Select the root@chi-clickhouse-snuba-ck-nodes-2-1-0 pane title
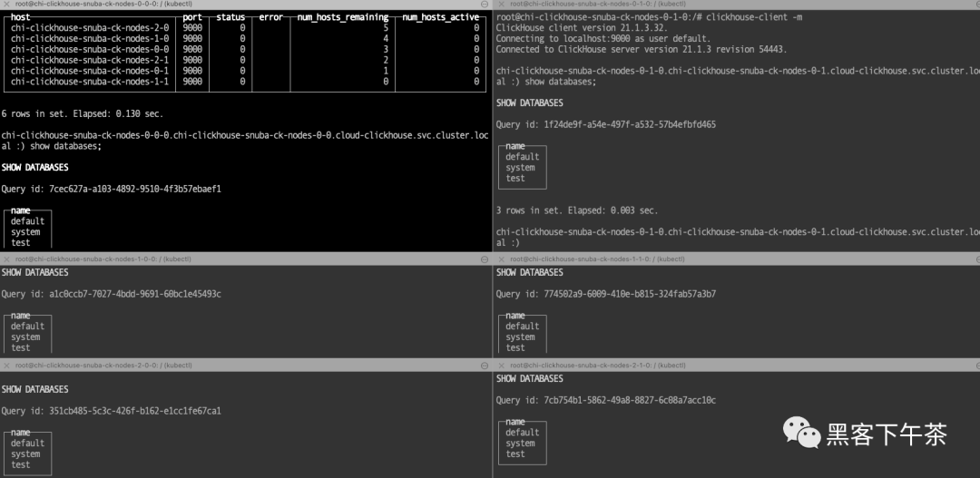This screenshot has width=980, height=478. tap(598, 365)
